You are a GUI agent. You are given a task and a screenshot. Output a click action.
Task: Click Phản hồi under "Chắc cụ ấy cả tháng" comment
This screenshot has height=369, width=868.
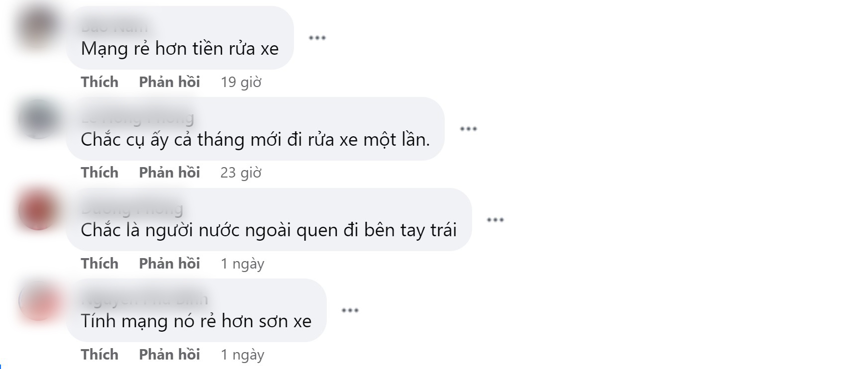coord(169,173)
